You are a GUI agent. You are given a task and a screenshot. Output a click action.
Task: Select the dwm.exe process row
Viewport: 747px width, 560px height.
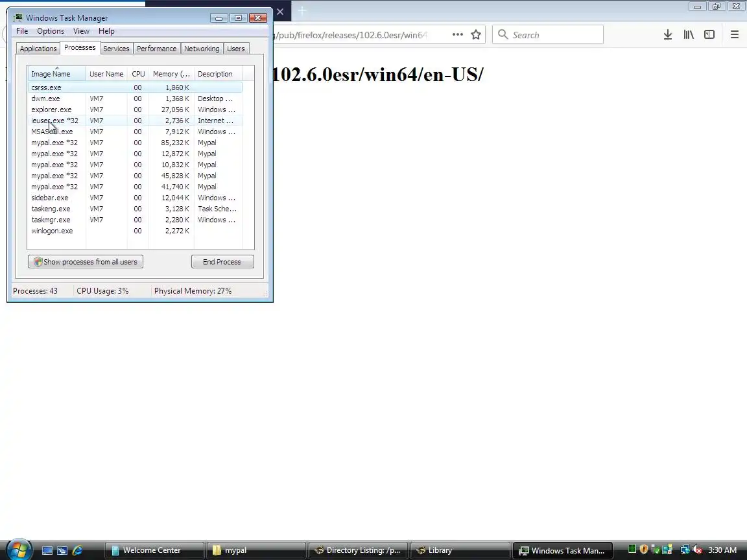coord(135,99)
